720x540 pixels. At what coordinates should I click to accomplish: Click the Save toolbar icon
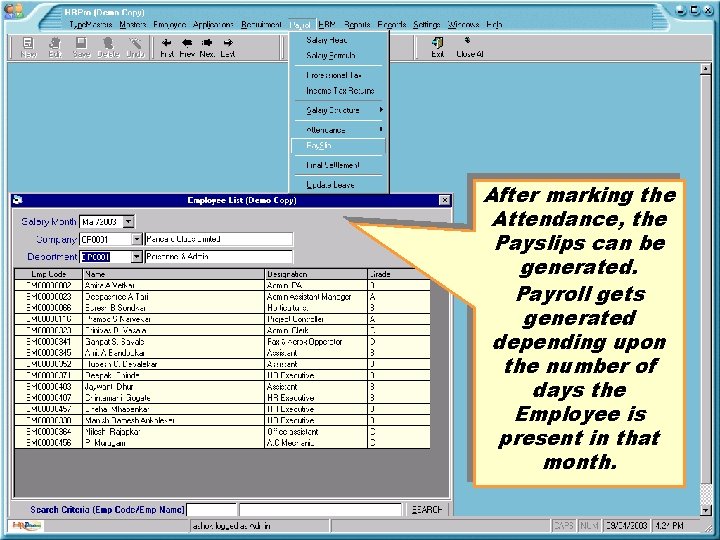81,47
